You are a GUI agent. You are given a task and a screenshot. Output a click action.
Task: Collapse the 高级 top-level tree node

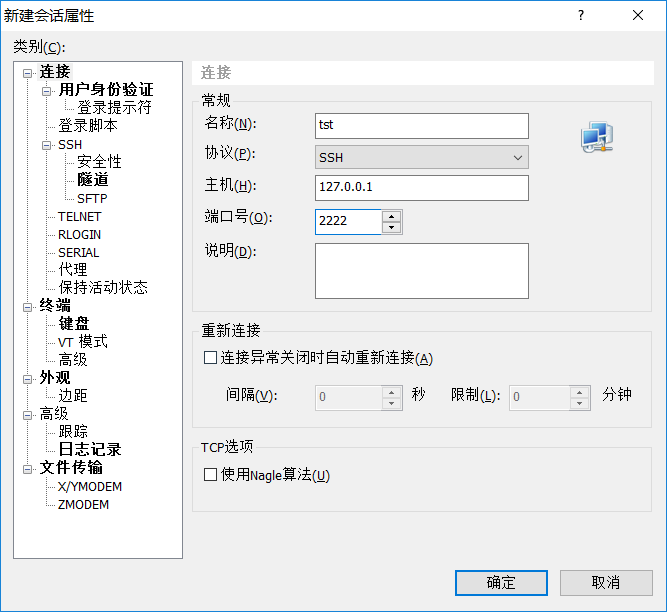coord(28,415)
